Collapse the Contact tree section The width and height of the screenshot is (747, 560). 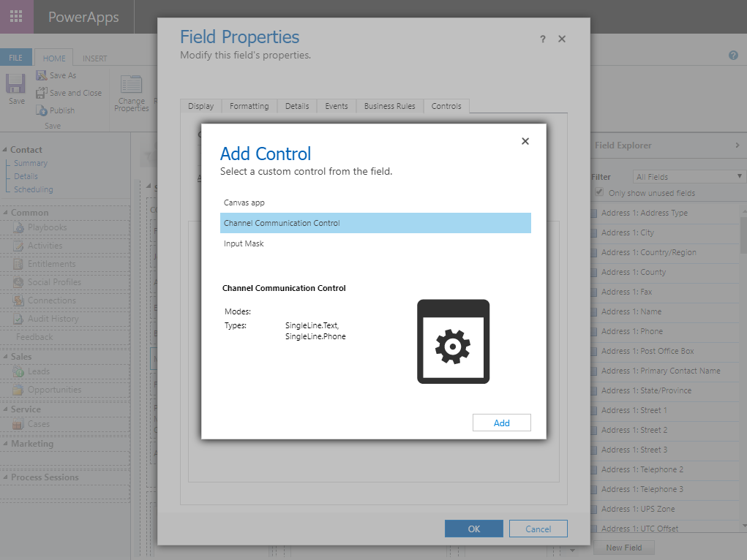(5, 150)
